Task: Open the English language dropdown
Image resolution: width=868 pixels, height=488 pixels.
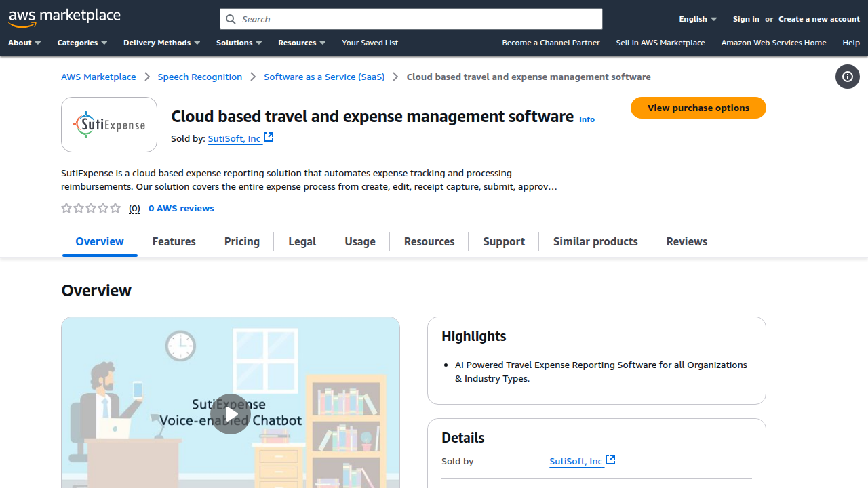Action: tap(698, 19)
